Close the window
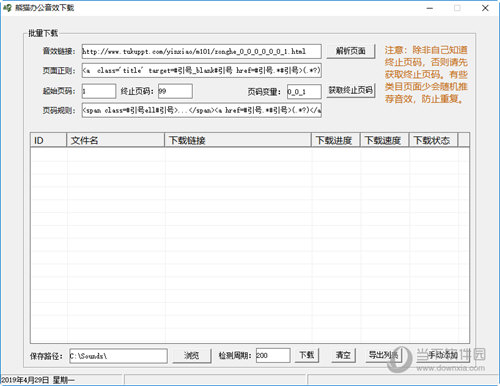This screenshot has height=386, width=500. (485, 8)
